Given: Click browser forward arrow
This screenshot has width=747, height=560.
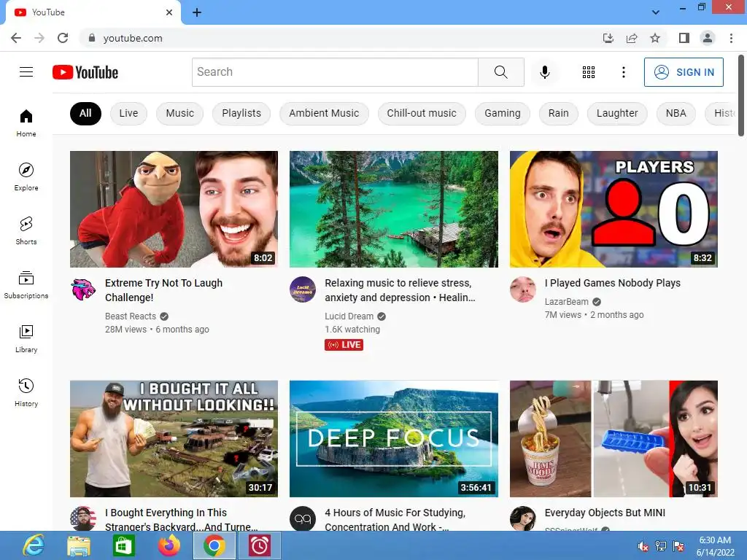Looking at the screenshot, I should [39, 38].
